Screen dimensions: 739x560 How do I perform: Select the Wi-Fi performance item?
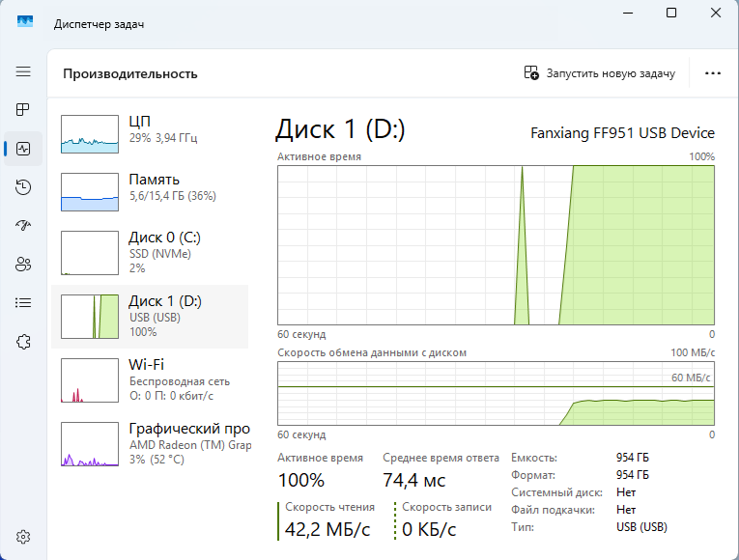tap(150, 379)
